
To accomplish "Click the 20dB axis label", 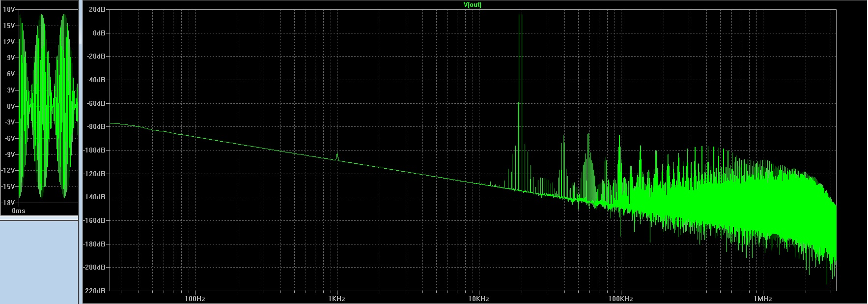I will [x=97, y=9].
